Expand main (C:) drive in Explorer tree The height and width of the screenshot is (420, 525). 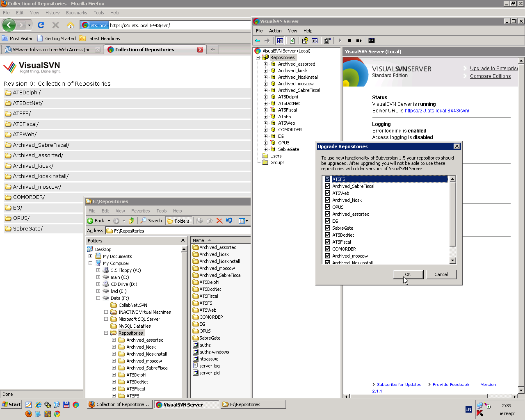[x=98, y=277]
